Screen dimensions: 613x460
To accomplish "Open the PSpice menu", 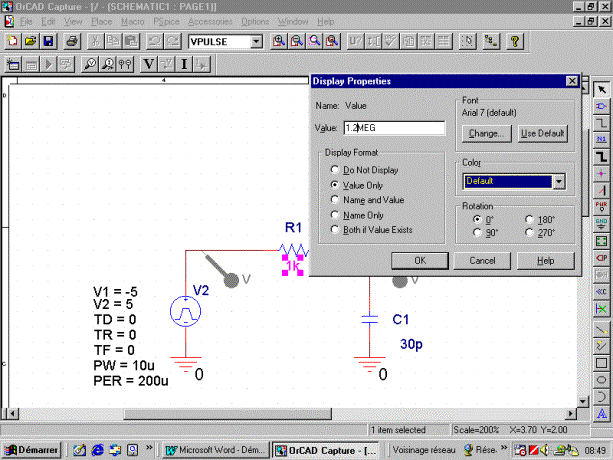I will [166, 21].
